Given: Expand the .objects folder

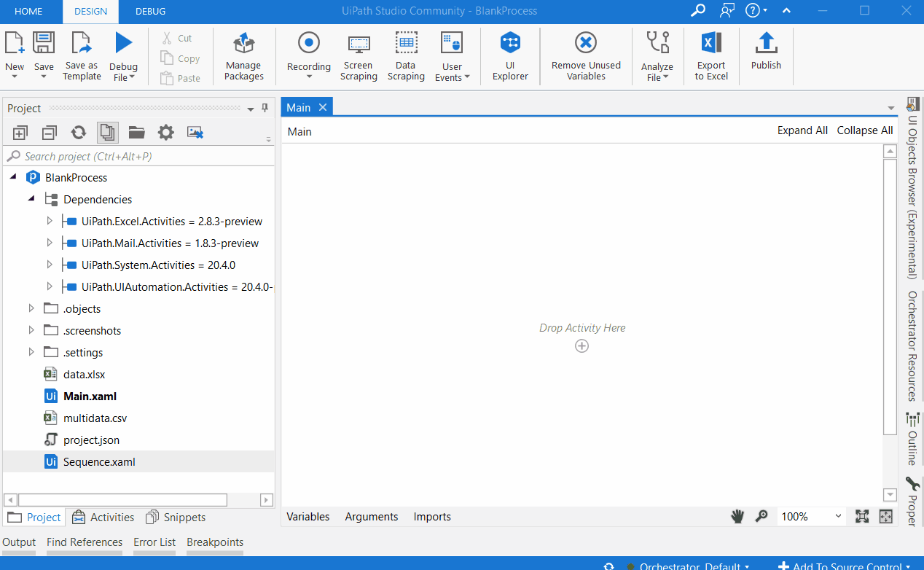Looking at the screenshot, I should pyautogui.click(x=31, y=308).
